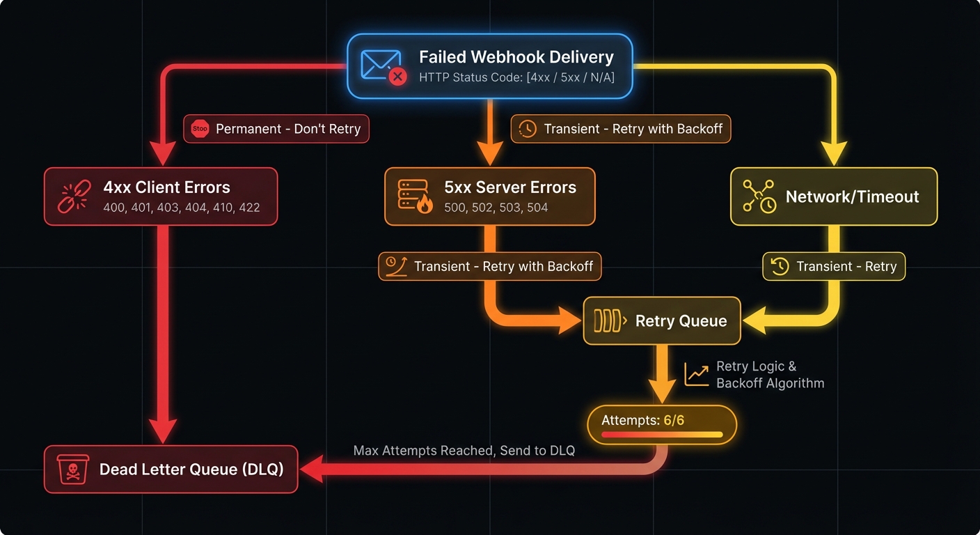Click Max Attempts Reached, Send to DLQ text

pos(464,451)
